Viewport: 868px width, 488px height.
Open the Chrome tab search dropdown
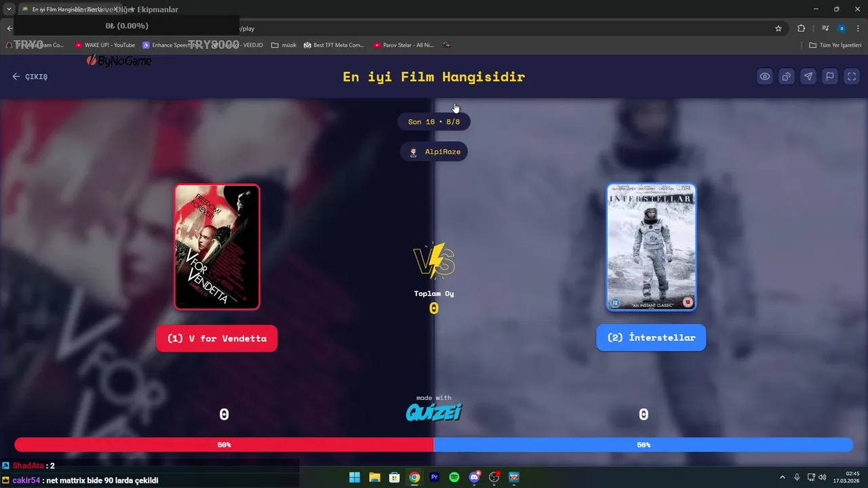tap(9, 9)
